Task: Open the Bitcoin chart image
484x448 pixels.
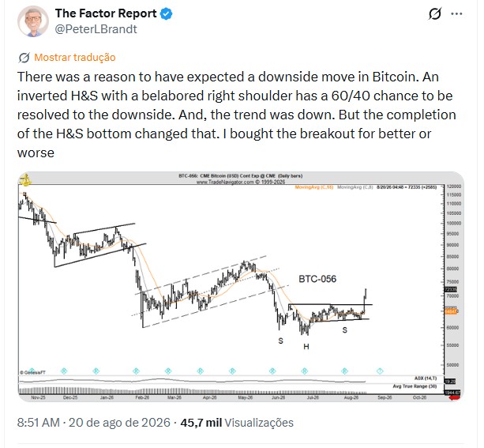Action: tap(241, 286)
